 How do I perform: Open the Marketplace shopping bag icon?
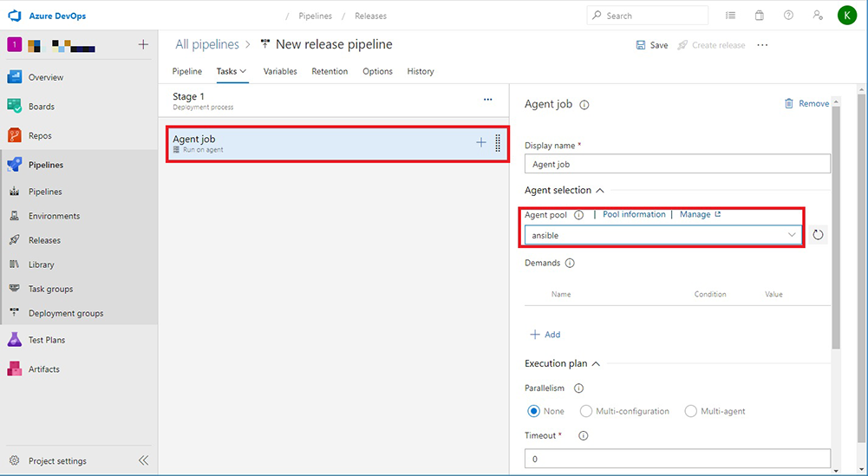[760, 16]
